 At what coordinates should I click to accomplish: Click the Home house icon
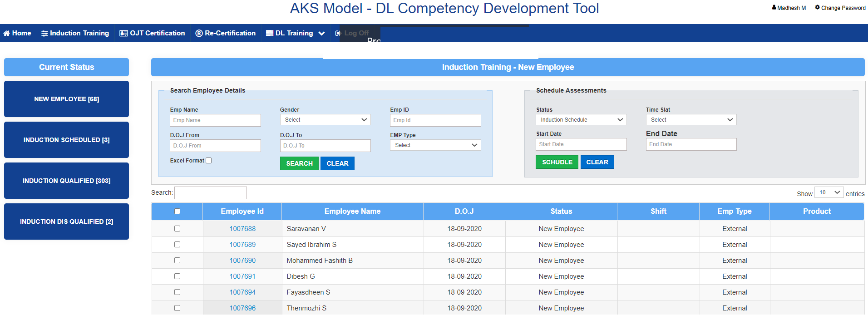pos(6,33)
